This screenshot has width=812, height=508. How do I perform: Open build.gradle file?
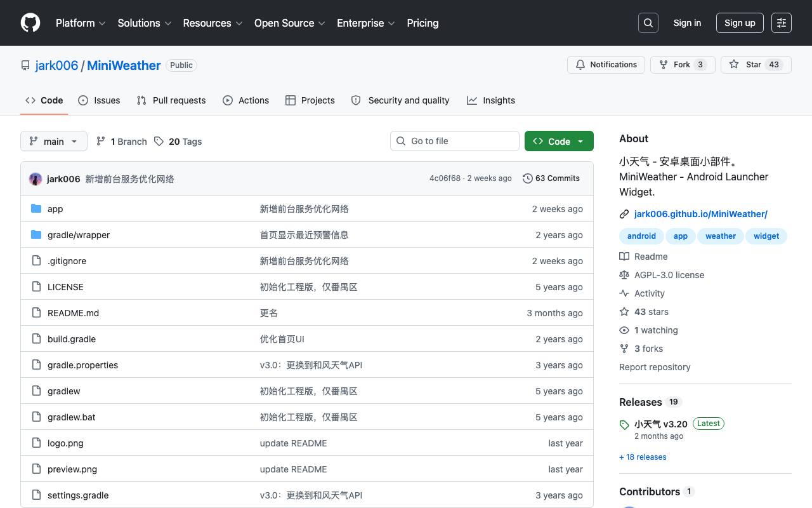tap(72, 339)
